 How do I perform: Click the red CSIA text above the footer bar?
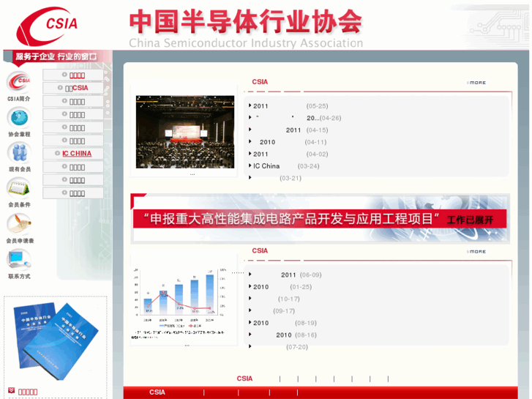point(244,379)
